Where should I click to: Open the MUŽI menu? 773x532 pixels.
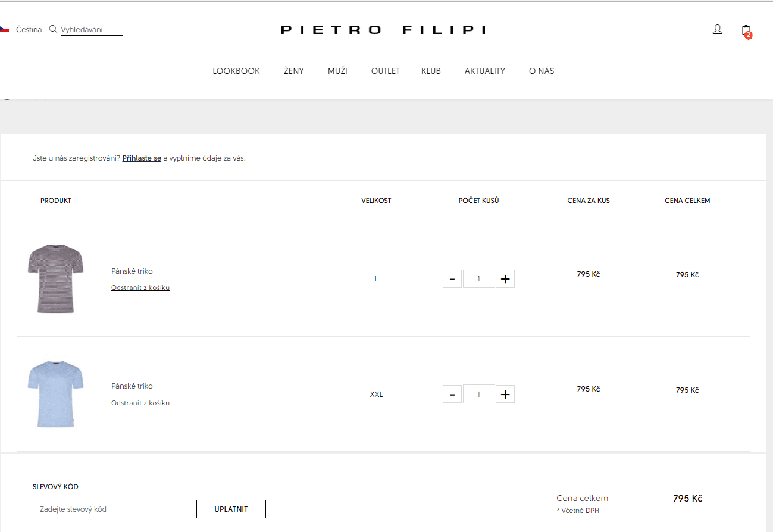click(337, 71)
